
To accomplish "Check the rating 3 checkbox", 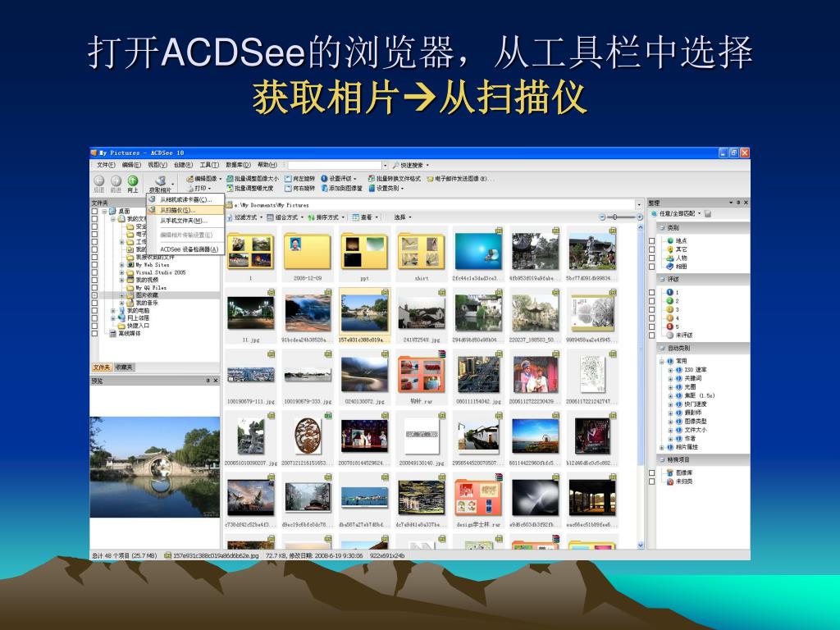I will [x=652, y=309].
